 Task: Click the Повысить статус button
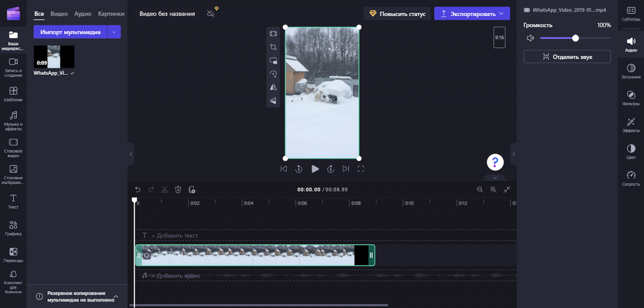[397, 14]
